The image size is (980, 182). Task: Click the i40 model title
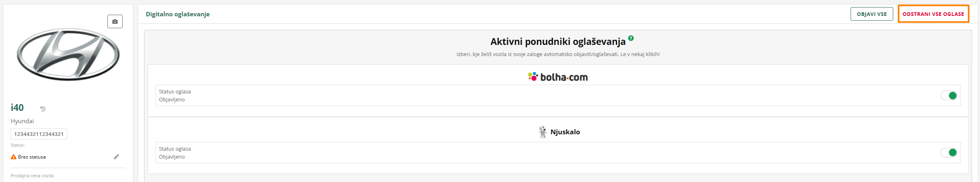[x=17, y=108]
